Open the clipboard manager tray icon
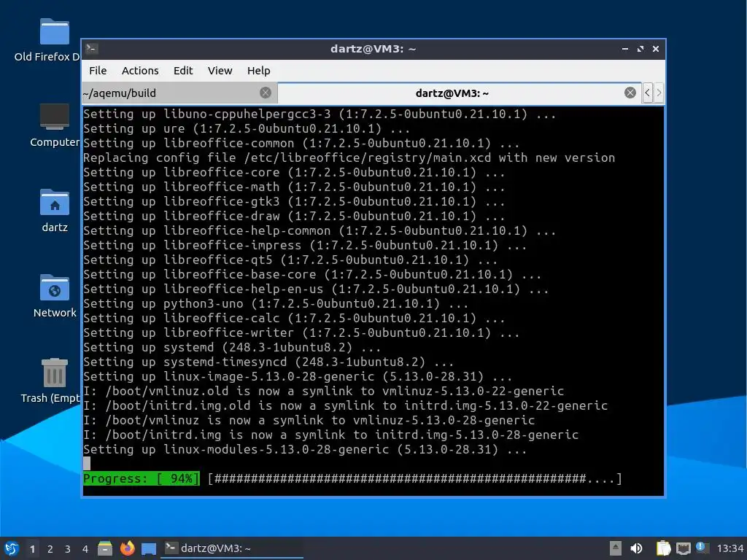The width and height of the screenshot is (747, 560). tap(663, 548)
